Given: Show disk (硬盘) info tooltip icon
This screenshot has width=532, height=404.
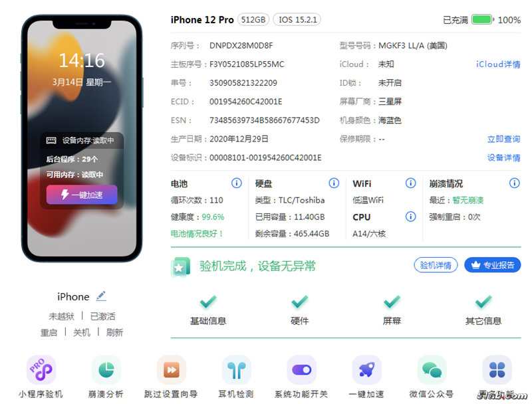Looking at the screenshot, I should coord(334,183).
